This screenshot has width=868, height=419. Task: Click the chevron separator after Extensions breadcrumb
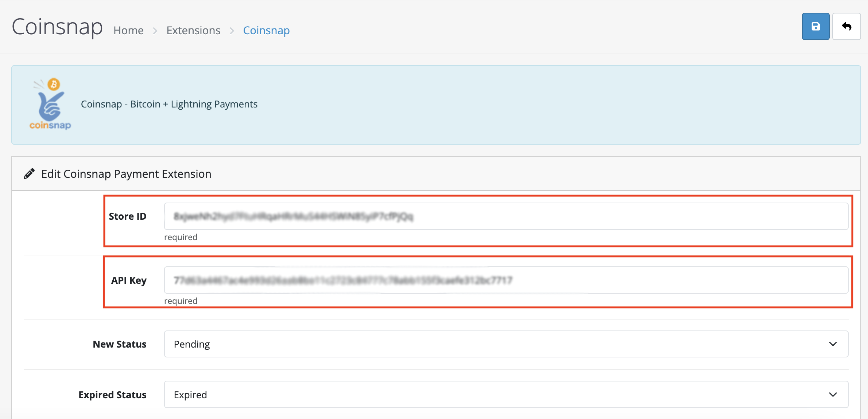[x=232, y=31]
